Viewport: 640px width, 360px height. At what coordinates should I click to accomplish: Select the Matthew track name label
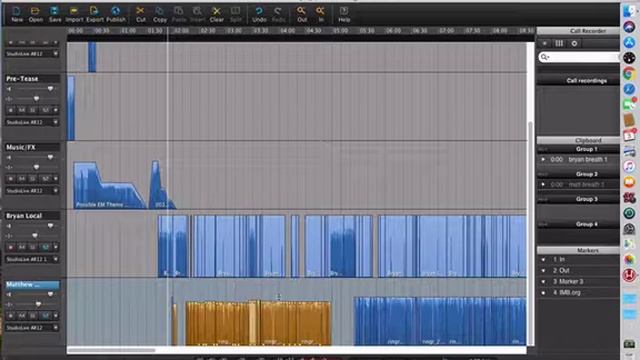32,284
